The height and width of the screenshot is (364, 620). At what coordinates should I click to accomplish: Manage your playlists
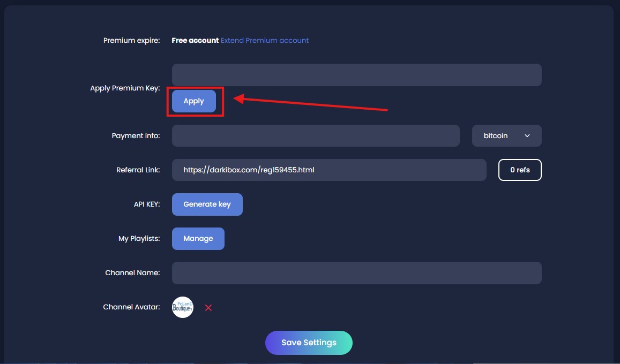pos(198,238)
